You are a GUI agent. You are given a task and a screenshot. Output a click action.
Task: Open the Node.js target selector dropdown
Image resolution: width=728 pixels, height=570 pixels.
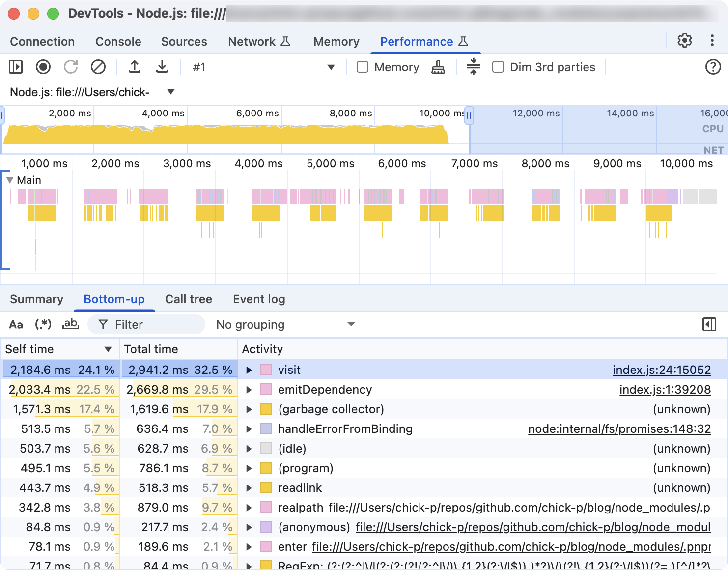92,92
